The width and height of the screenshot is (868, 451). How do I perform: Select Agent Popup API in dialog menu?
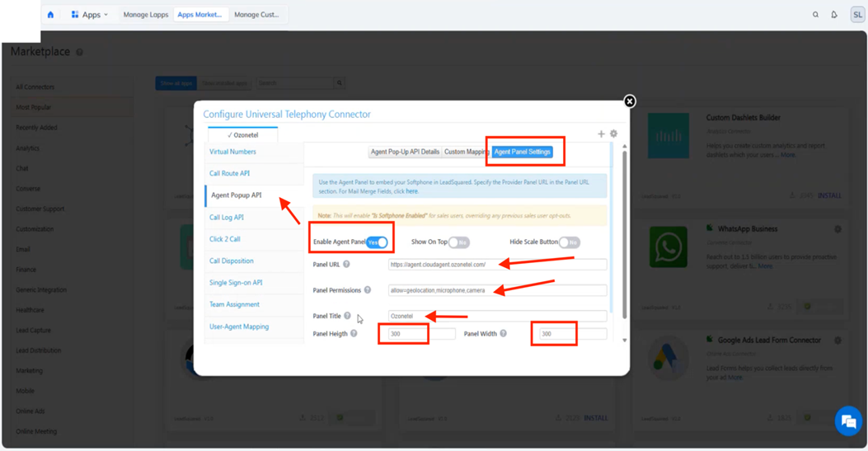(x=237, y=195)
